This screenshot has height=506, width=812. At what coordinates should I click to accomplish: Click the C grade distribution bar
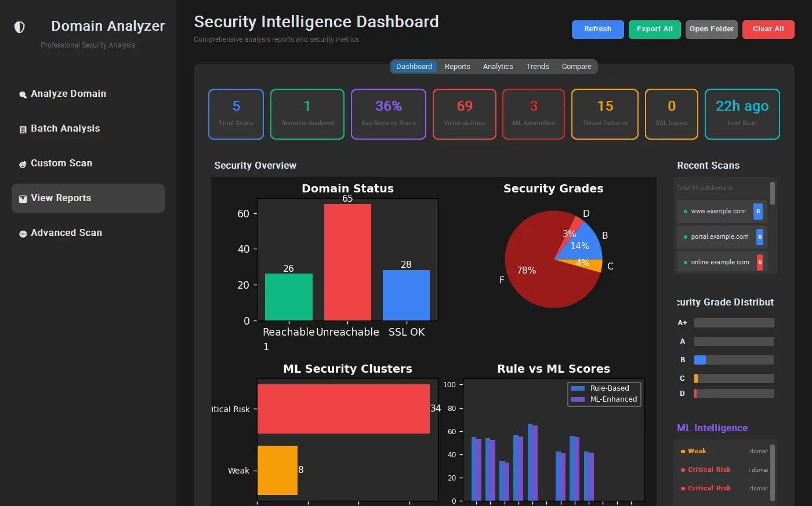tap(734, 378)
